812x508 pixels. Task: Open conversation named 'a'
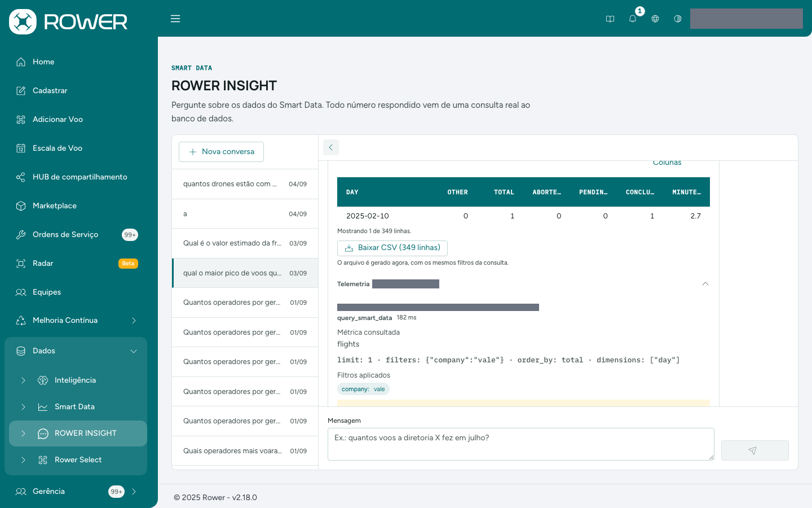245,214
